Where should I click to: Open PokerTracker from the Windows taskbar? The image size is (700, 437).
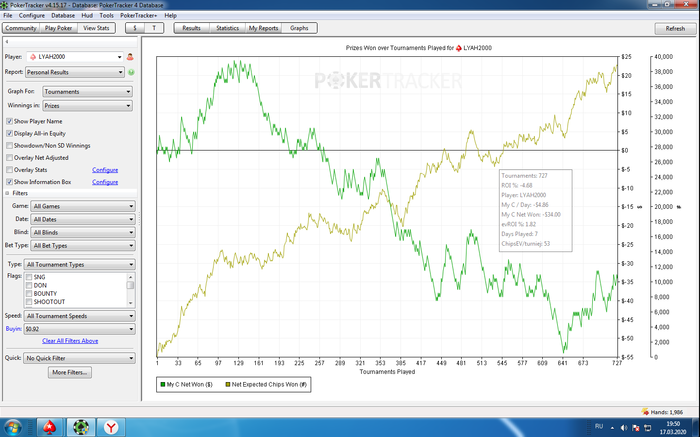[81, 428]
